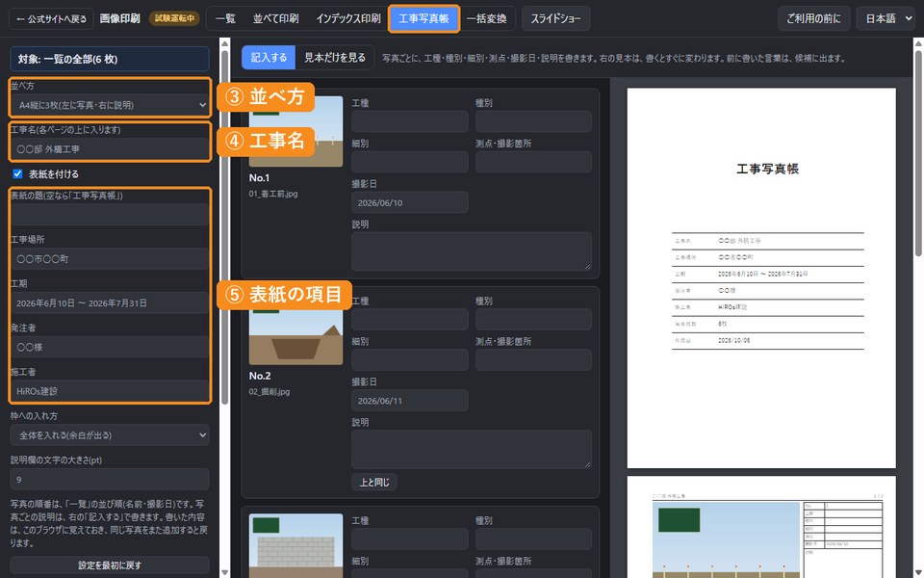Toggle the 表紙を付ける checkbox

pos(17,174)
